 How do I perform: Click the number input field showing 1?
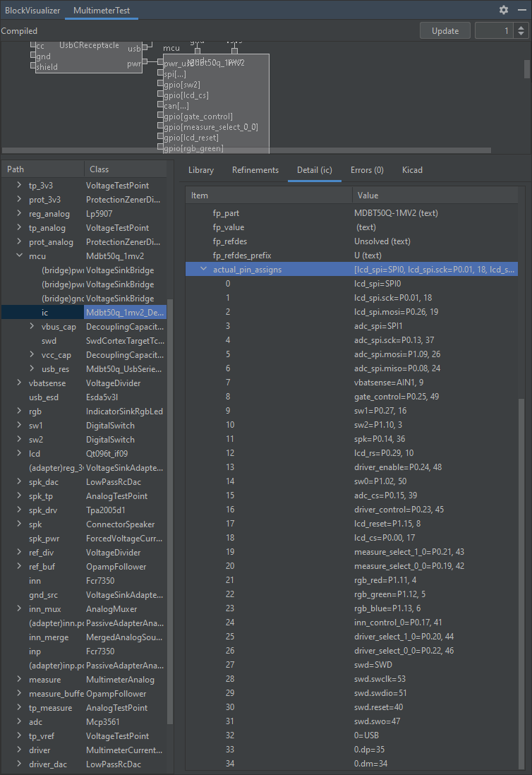(x=494, y=31)
